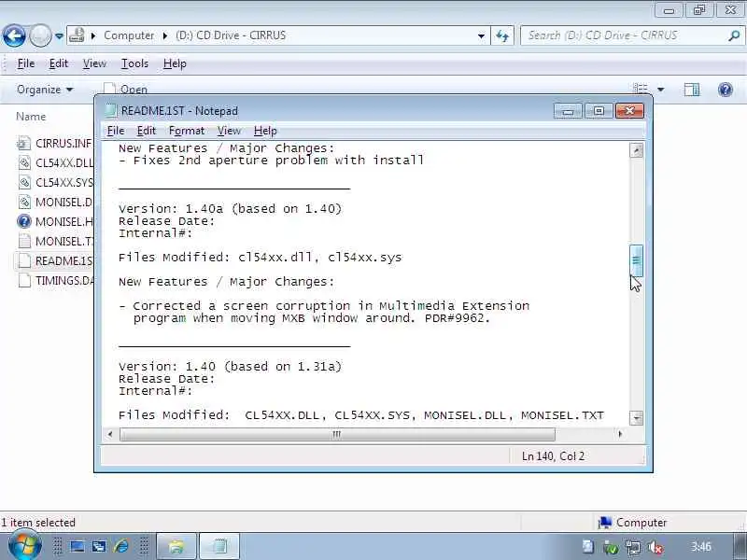Select the MONISEL.DLL file icon
Image resolution: width=747 pixels, height=560 pixels.
pos(24,202)
